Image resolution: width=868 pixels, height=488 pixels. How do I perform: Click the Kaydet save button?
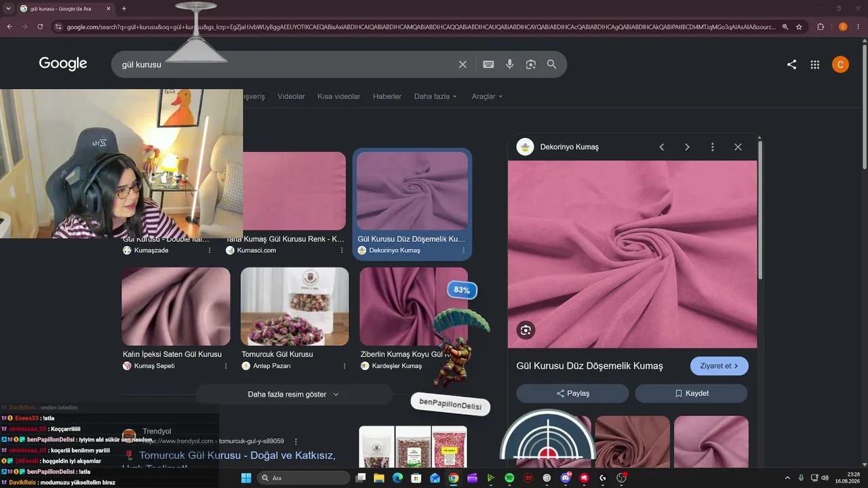pyautogui.click(x=691, y=393)
